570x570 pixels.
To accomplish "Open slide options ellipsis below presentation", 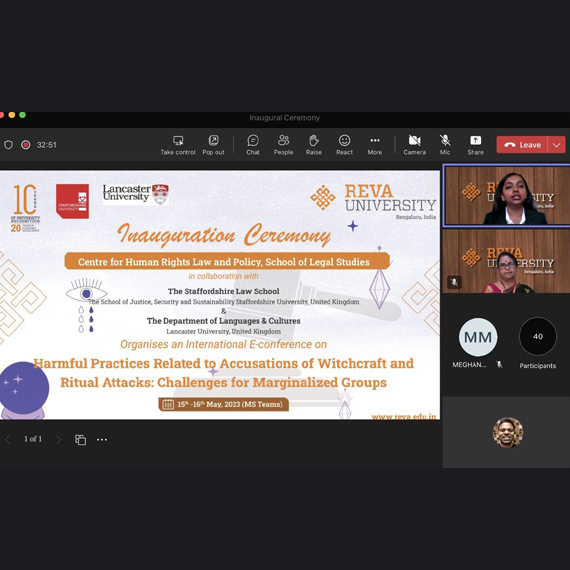I will 102,439.
